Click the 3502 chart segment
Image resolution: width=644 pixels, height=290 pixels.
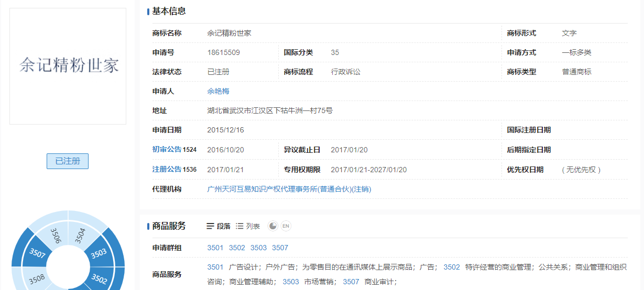100,277
